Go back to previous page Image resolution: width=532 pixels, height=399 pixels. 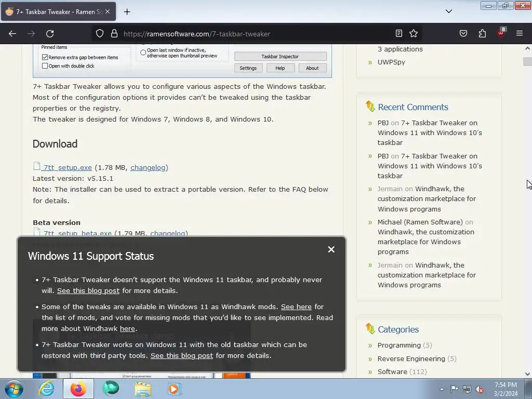click(12, 34)
